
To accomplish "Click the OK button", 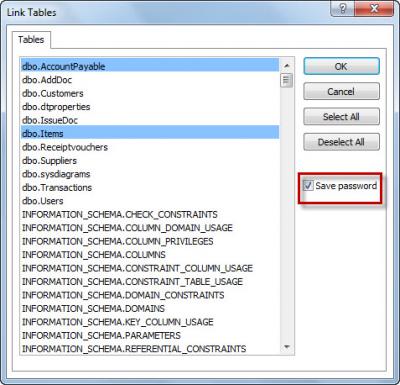I will pyautogui.click(x=341, y=66).
